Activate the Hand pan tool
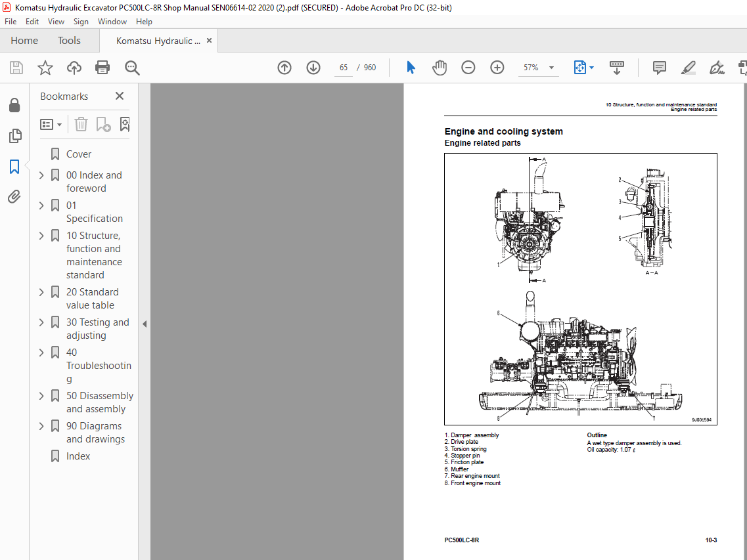The height and width of the screenshot is (560, 747). (440, 68)
